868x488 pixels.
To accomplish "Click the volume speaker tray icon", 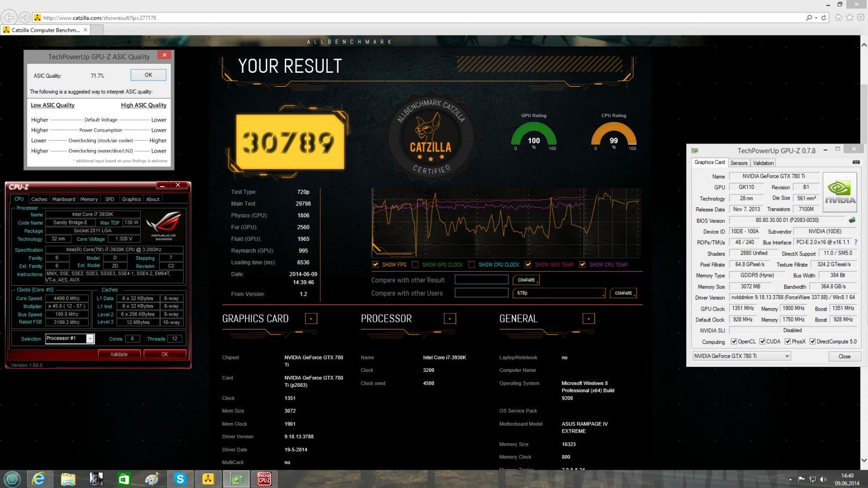I will click(x=823, y=479).
